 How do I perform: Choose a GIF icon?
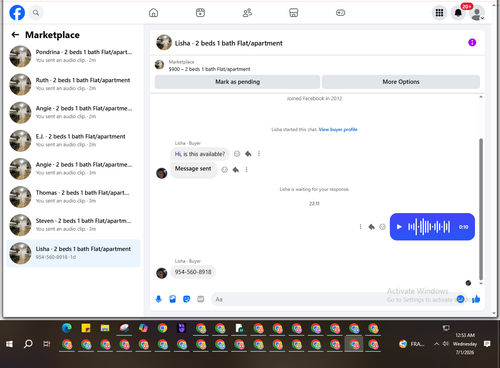(201, 299)
